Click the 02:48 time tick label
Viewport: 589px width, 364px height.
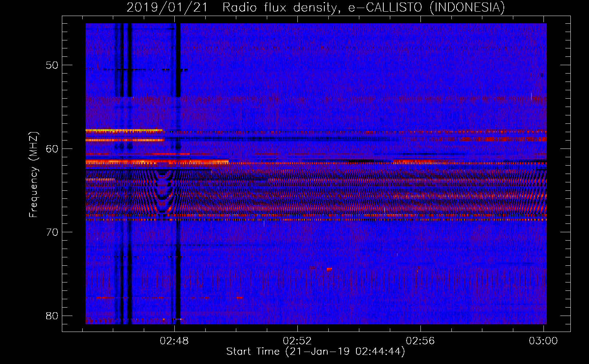174,341
